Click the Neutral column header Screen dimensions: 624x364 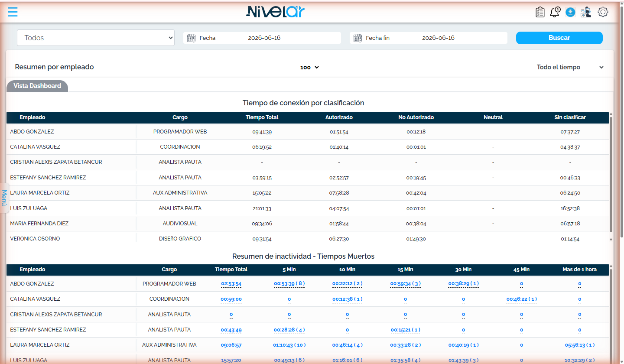[493, 117]
